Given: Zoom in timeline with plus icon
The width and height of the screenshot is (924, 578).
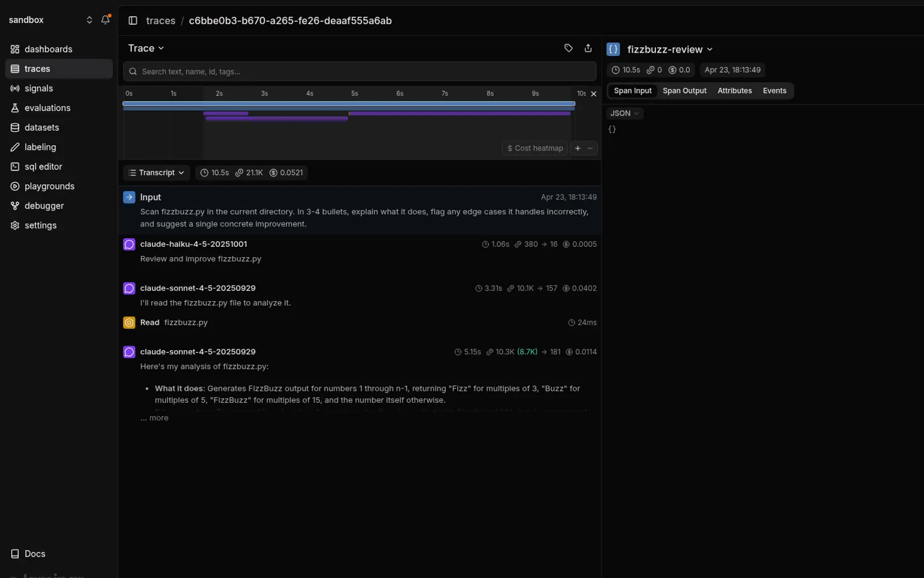Looking at the screenshot, I should (x=577, y=149).
